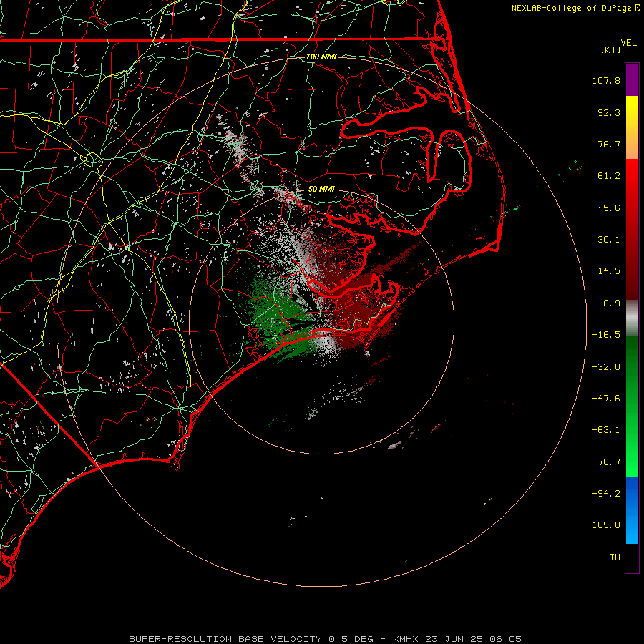The image size is (644, 644).
Task: Click the 100 NMI range ring label
Action: click(321, 57)
